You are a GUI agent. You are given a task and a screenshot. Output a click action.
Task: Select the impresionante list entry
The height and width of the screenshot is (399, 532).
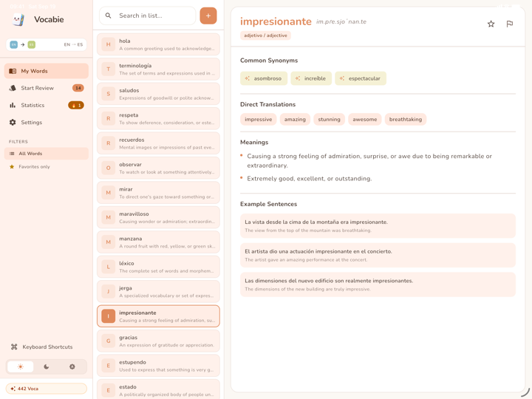click(158, 316)
